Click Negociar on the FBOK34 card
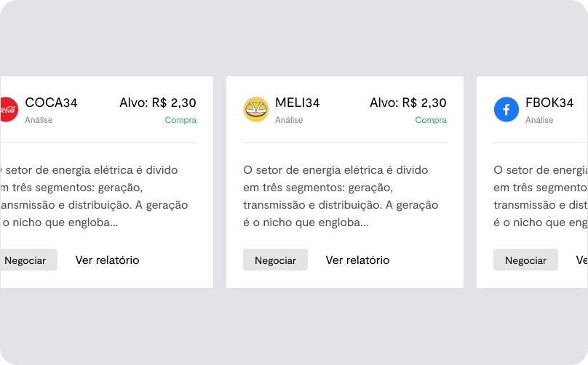588x365 pixels. point(525,260)
